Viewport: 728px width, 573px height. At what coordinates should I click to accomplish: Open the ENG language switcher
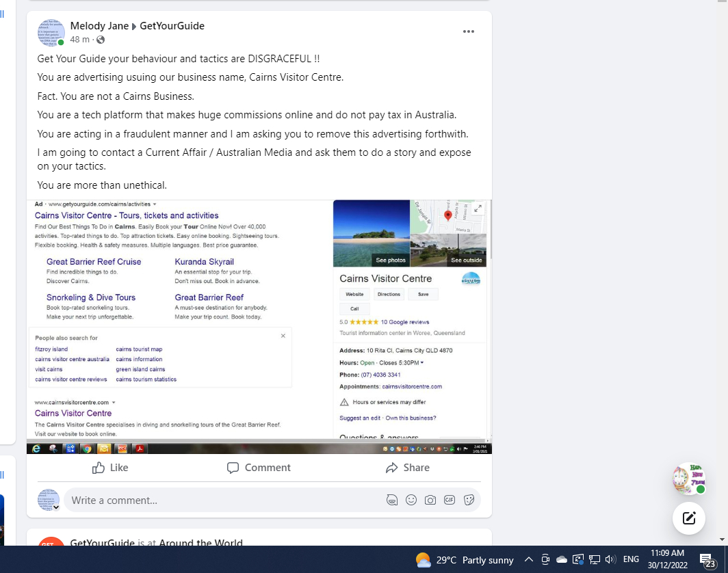click(630, 559)
